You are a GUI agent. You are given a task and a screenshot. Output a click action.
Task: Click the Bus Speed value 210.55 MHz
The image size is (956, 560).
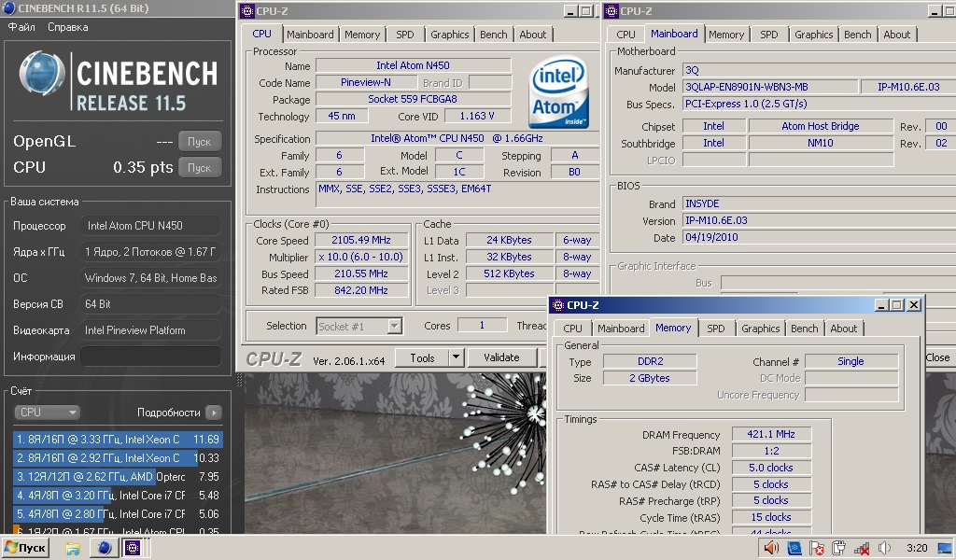(361, 273)
